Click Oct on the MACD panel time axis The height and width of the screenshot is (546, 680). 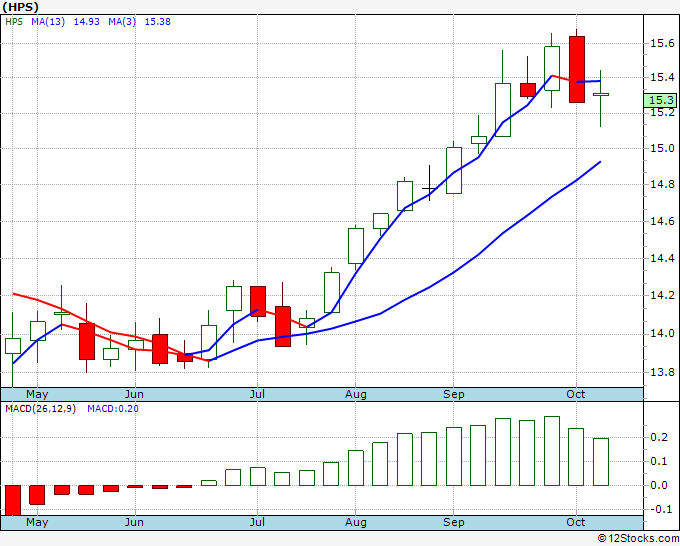tap(575, 522)
